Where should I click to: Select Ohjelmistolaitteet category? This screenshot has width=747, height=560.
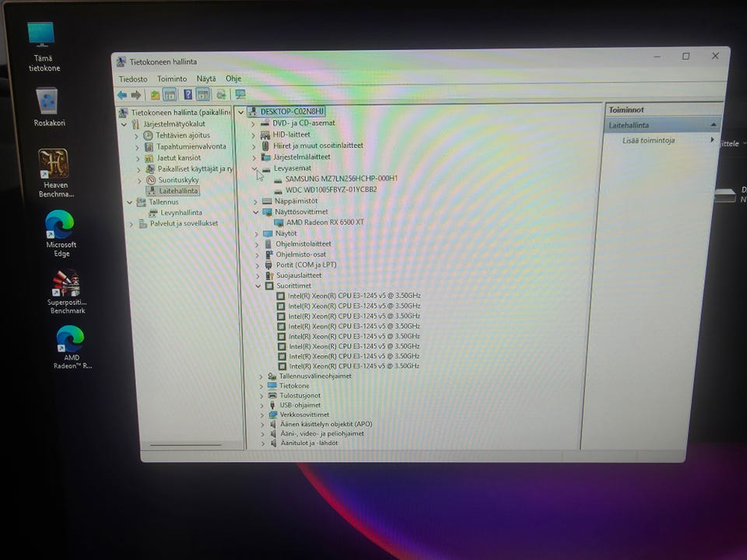(303, 243)
